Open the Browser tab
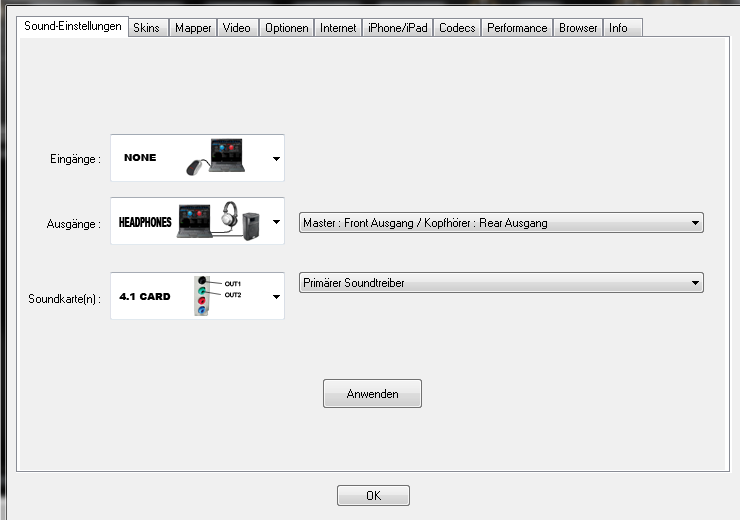This screenshot has width=740, height=520. (x=578, y=28)
